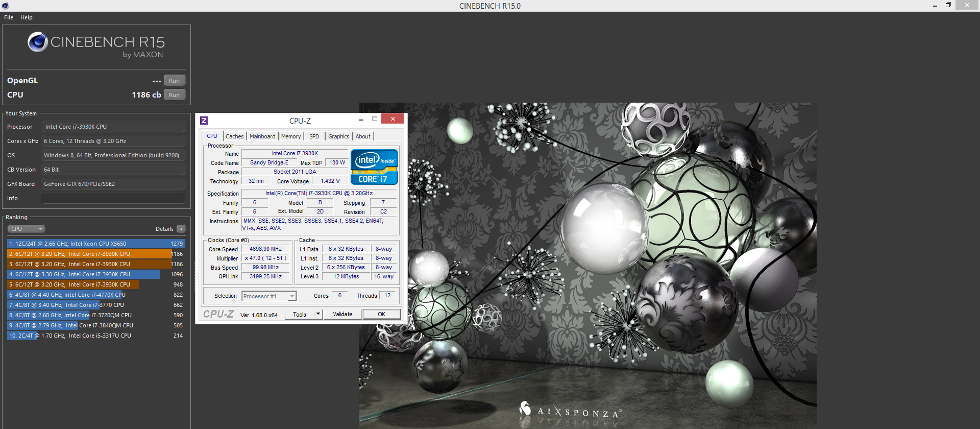The height and width of the screenshot is (429, 980).
Task: Select ranking row 5 scoring 948
Action: point(96,284)
